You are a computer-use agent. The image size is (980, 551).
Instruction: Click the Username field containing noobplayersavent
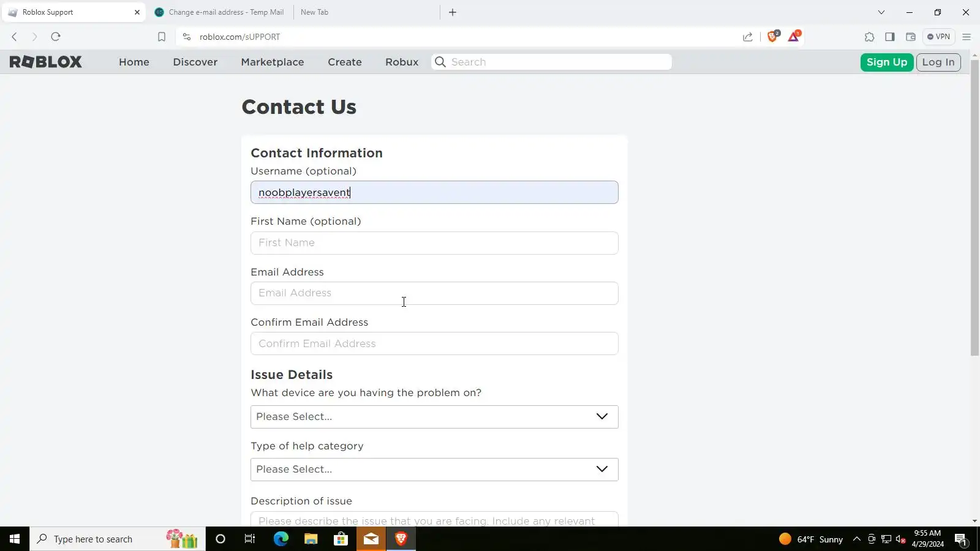point(434,192)
